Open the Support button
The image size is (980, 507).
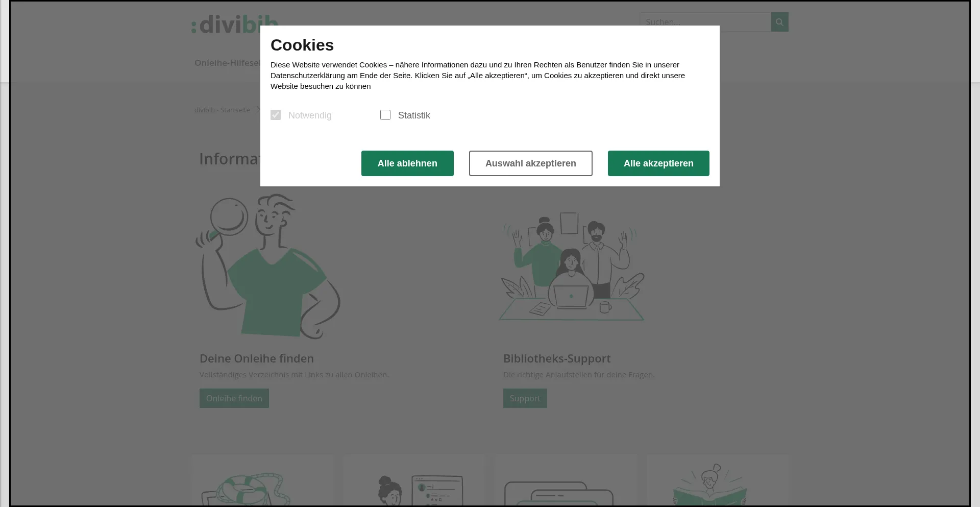(525, 398)
